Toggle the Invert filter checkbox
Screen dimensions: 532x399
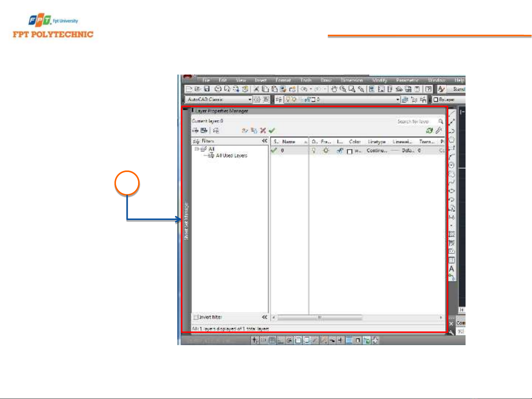[x=196, y=317]
